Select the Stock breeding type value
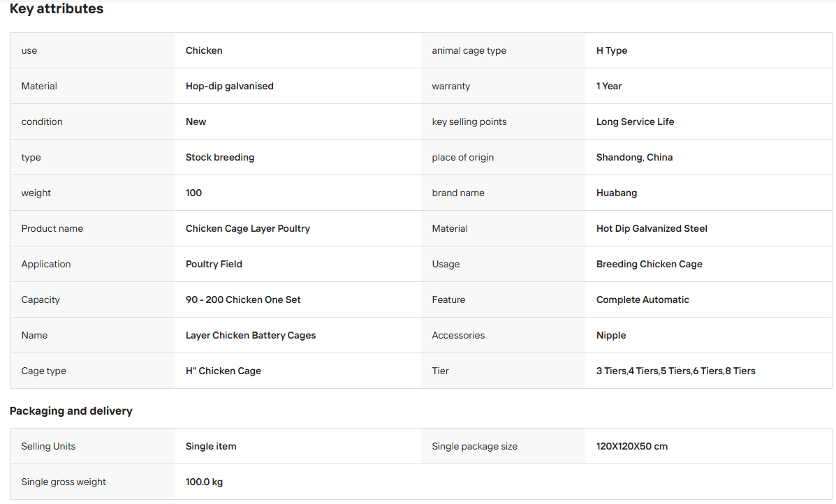Viewport: 836px width, 504px height. [220, 158]
